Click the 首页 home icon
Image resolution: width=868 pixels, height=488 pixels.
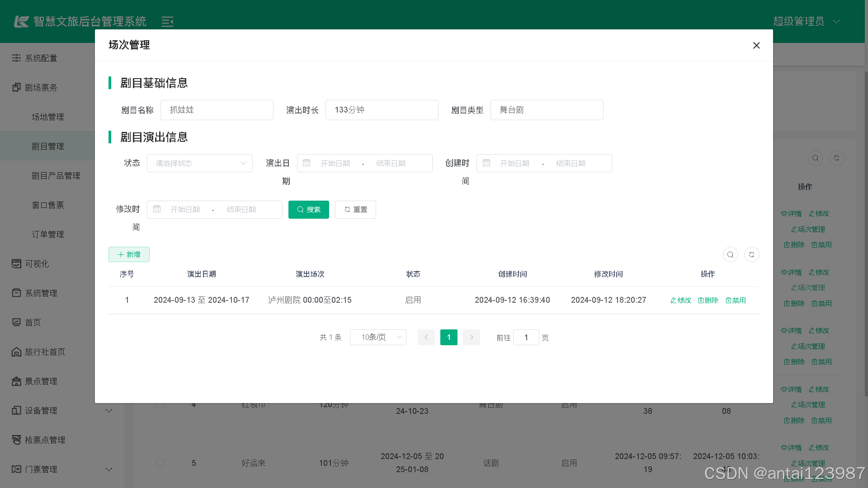click(x=16, y=322)
